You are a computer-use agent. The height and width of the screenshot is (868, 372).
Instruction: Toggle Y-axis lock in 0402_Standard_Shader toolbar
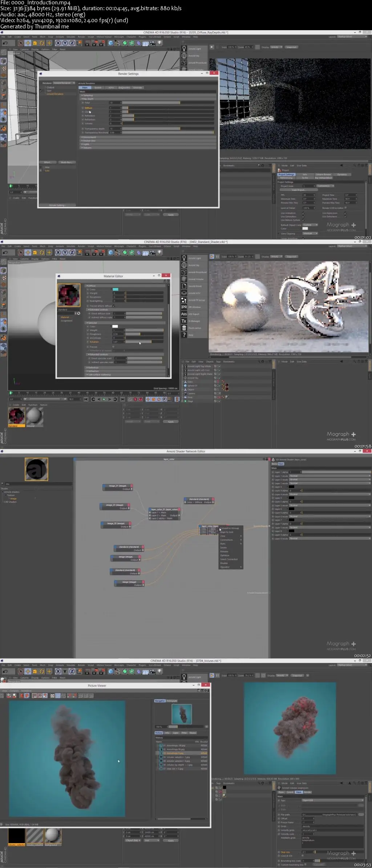tap(65, 252)
